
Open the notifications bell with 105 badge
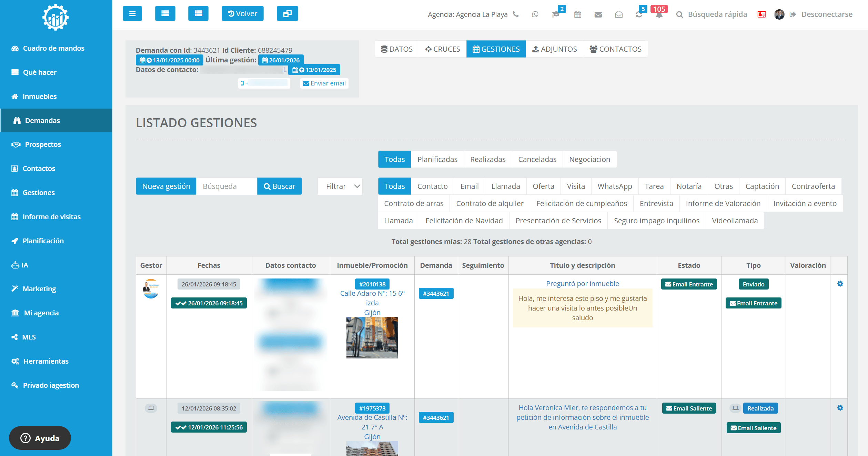coord(659,14)
